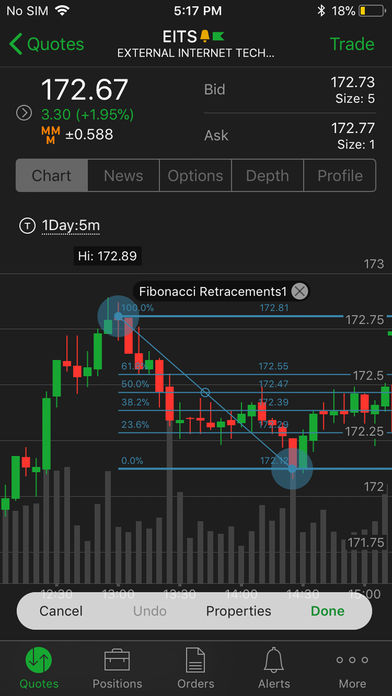Tap the battery indicator in status bar
The height and width of the screenshot is (696, 392).
tap(372, 11)
